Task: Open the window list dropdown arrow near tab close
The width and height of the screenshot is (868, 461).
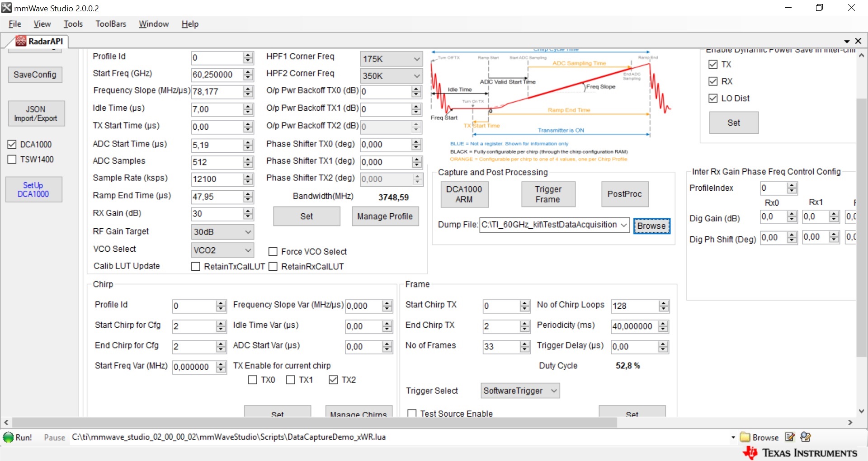Action: point(847,42)
